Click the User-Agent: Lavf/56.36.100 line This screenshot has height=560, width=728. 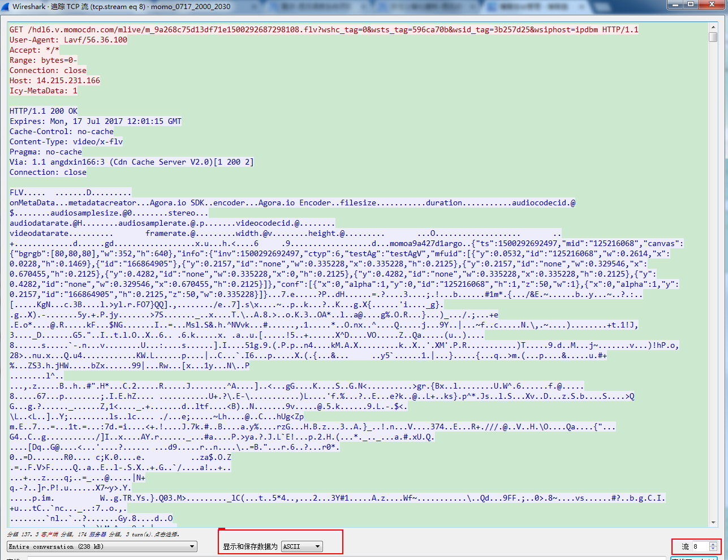[x=68, y=40]
